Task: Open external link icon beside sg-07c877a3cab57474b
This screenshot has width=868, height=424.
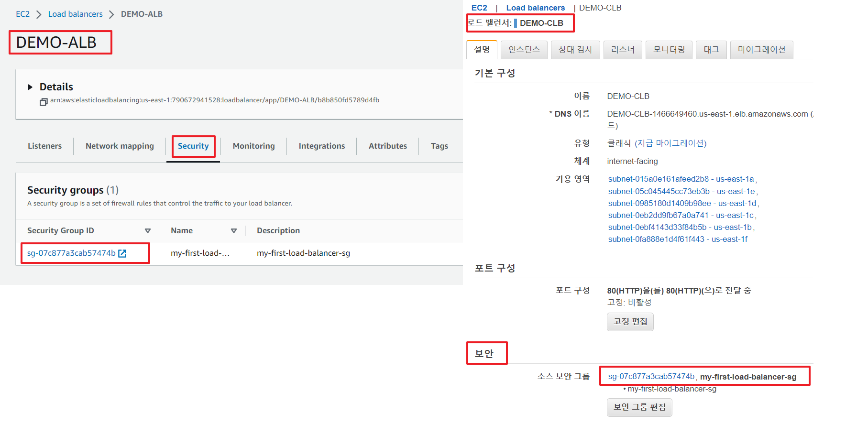Action: pyautogui.click(x=122, y=253)
